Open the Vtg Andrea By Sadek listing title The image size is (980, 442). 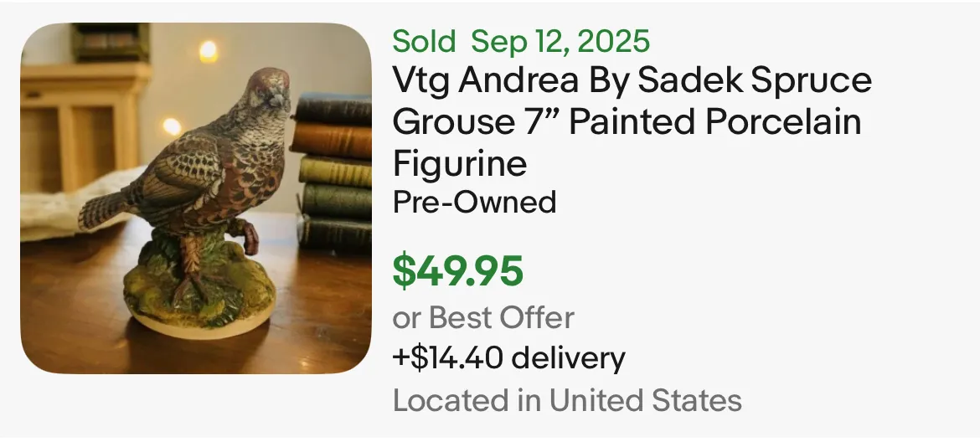click(x=632, y=121)
